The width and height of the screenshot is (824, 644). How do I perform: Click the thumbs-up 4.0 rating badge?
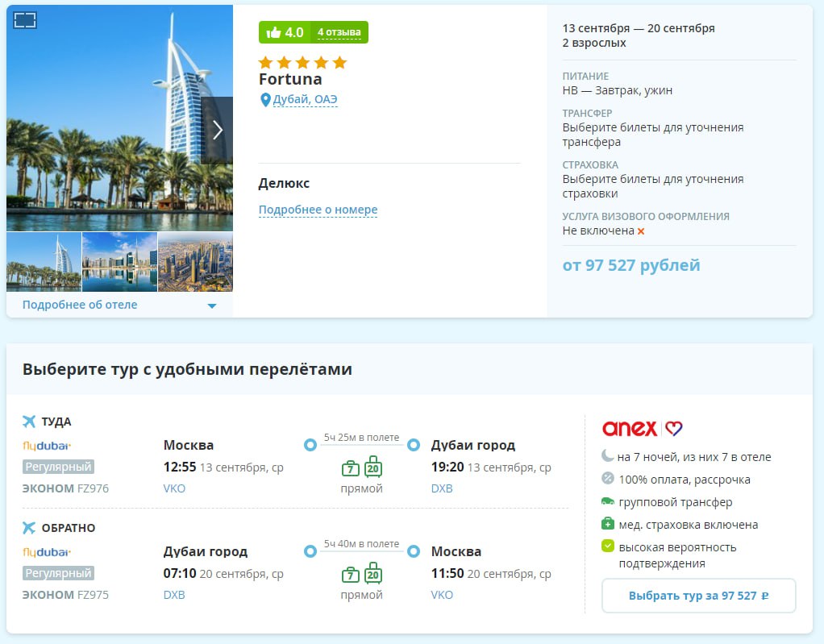285,32
